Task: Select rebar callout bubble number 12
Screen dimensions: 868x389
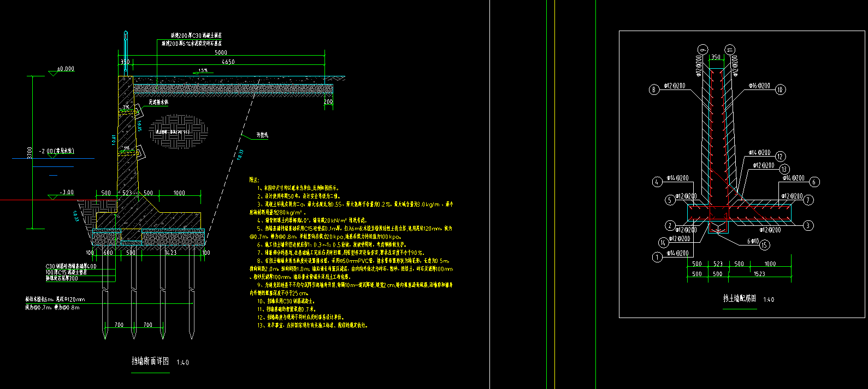Action: tap(780, 157)
